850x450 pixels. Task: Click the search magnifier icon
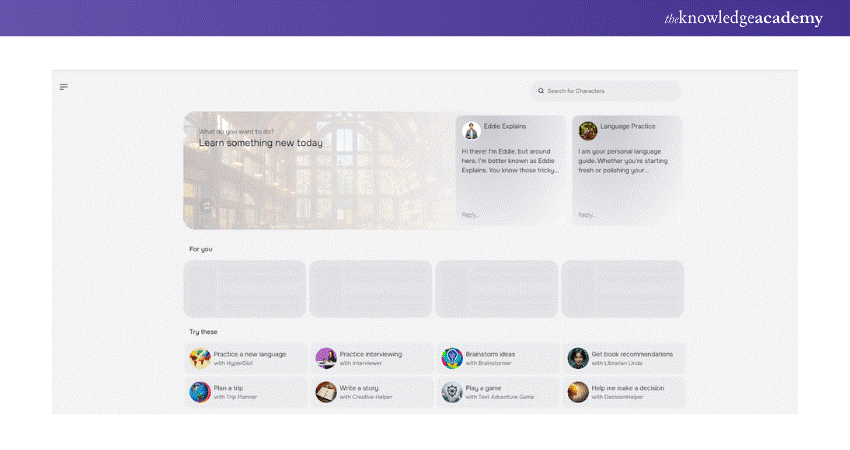click(x=541, y=91)
